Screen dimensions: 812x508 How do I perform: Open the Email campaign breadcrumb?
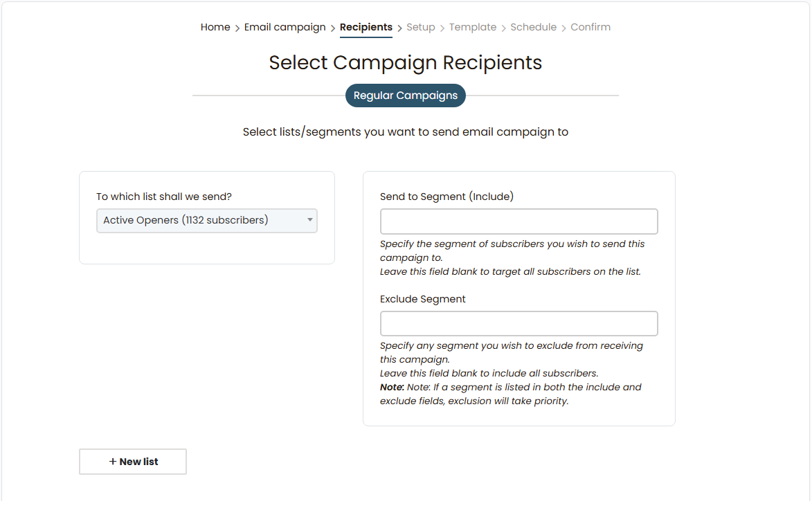tap(285, 27)
